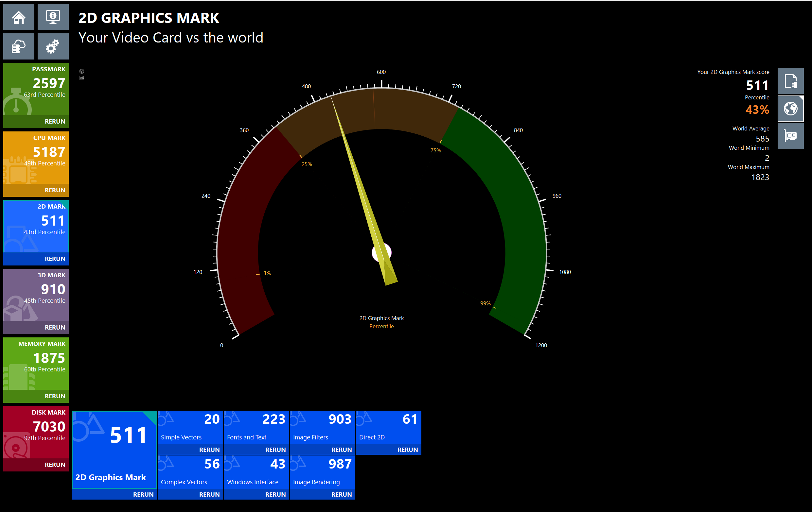Click RERUN for Fonts and Text
The image size is (812, 512).
(x=275, y=450)
